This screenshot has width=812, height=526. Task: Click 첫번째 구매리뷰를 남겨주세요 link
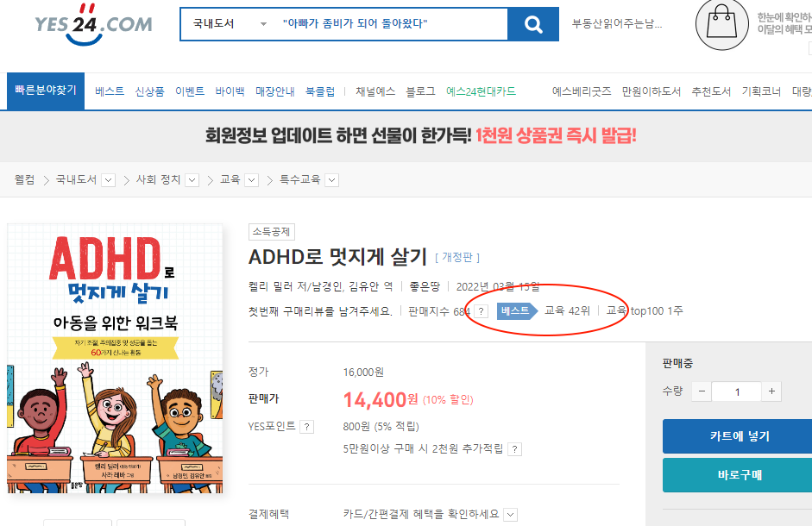[x=320, y=311]
